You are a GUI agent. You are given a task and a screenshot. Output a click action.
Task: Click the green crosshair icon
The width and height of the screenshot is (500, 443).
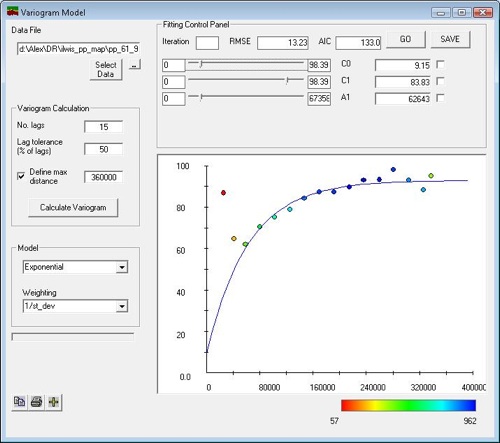coord(53,402)
